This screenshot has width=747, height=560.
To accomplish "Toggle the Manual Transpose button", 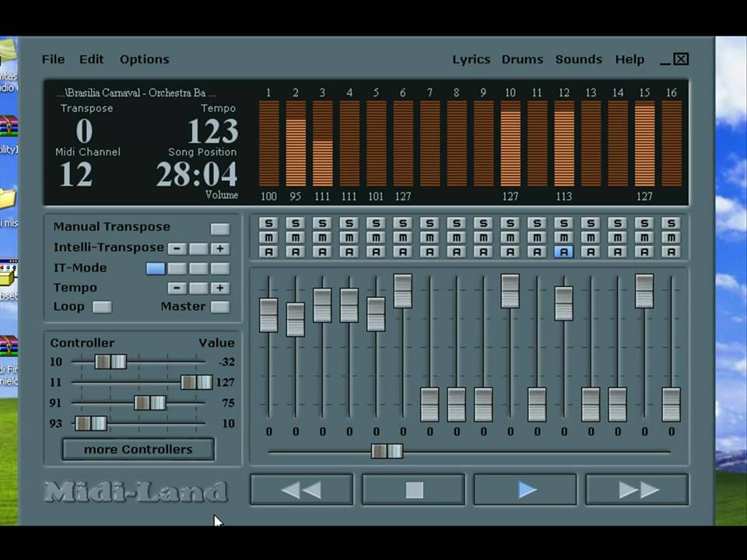I will pyautogui.click(x=220, y=229).
